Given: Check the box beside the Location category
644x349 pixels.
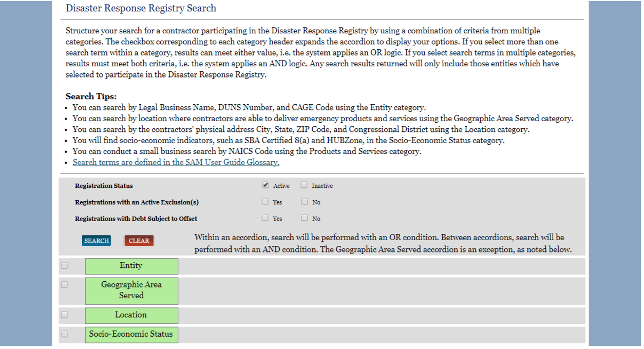Looking at the screenshot, I should 64,314.
